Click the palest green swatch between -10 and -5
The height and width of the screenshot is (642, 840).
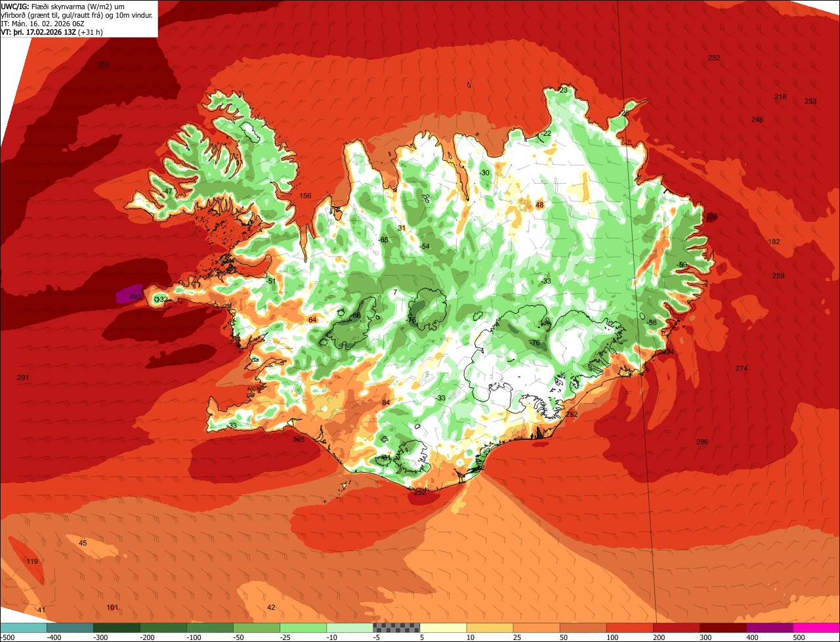click(x=349, y=628)
